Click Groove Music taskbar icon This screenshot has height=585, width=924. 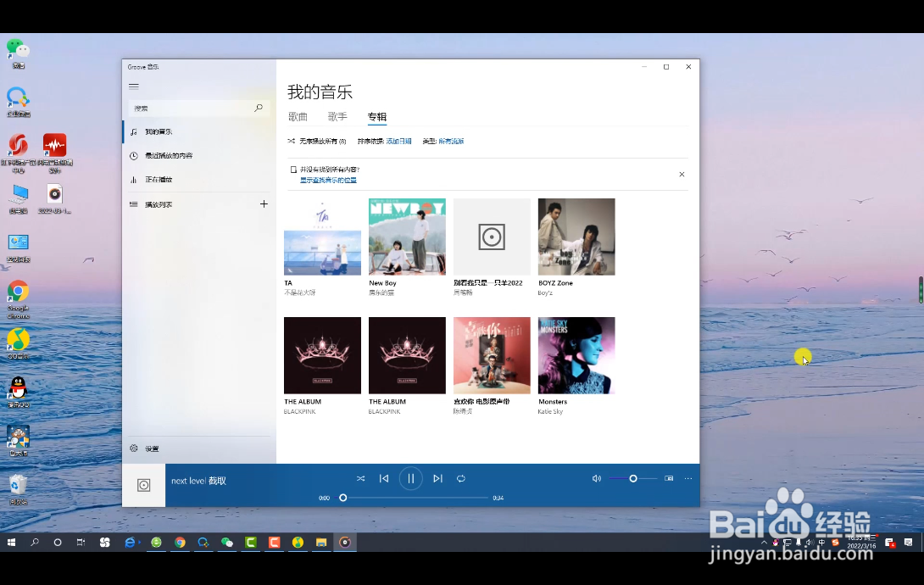click(345, 543)
